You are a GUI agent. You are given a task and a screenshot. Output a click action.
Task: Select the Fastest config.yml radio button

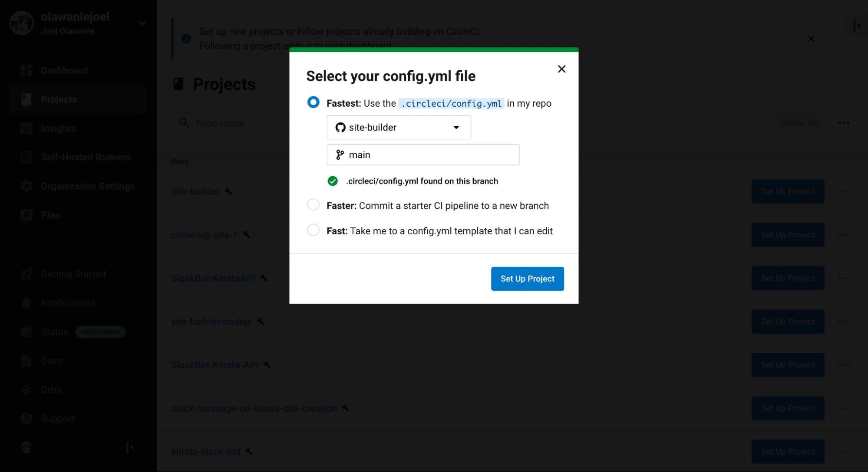tap(313, 102)
